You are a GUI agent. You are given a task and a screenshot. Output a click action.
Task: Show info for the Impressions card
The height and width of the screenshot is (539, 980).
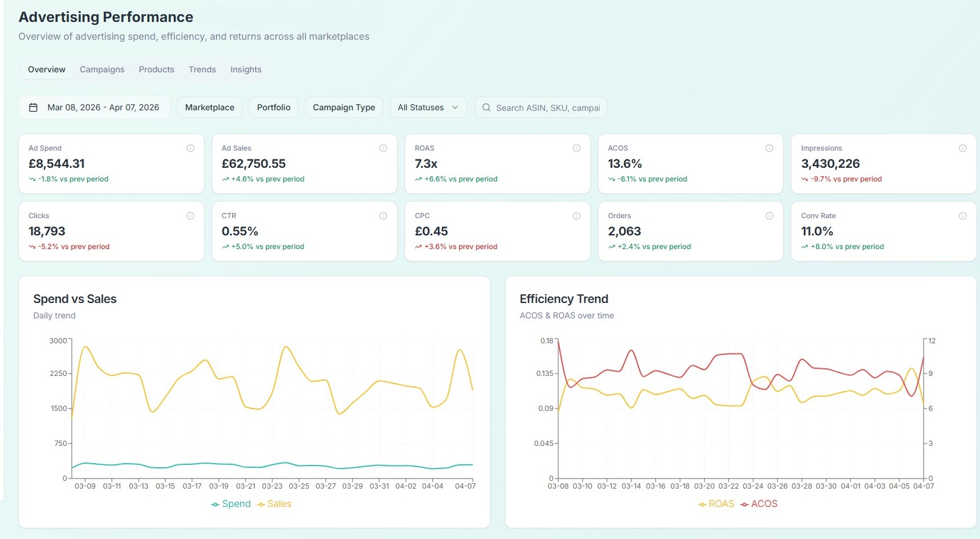pos(963,148)
